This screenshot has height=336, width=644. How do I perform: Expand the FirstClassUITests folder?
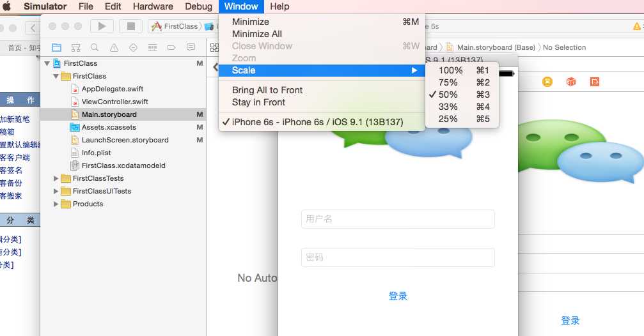click(56, 191)
